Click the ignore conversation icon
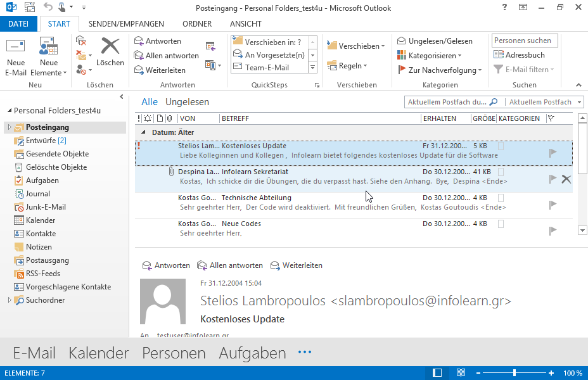Viewport: 588px width, 380px height. 81,41
